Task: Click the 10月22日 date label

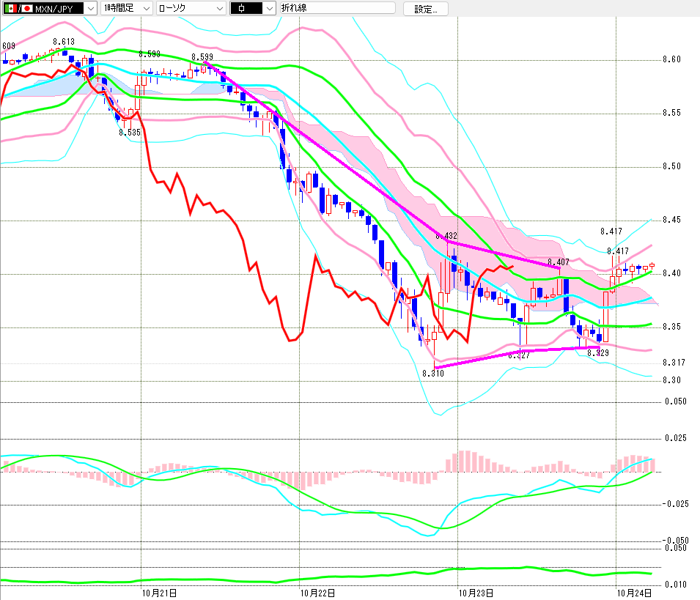Action: tap(317, 593)
